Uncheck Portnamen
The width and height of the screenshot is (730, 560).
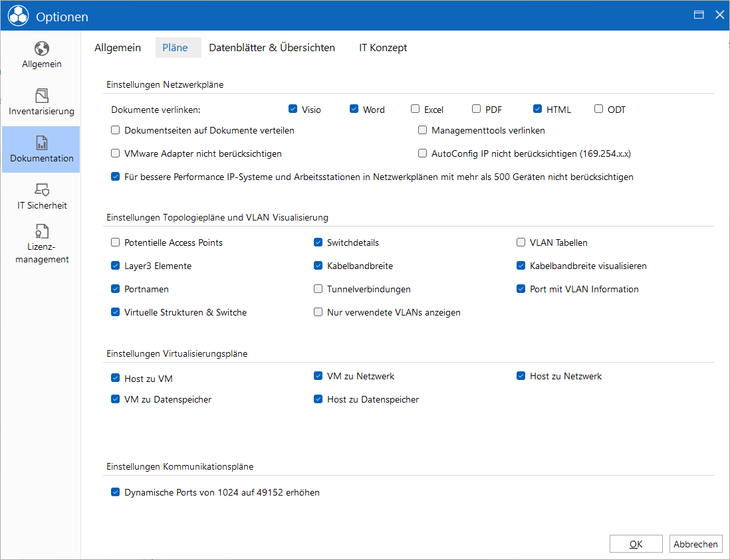point(116,289)
